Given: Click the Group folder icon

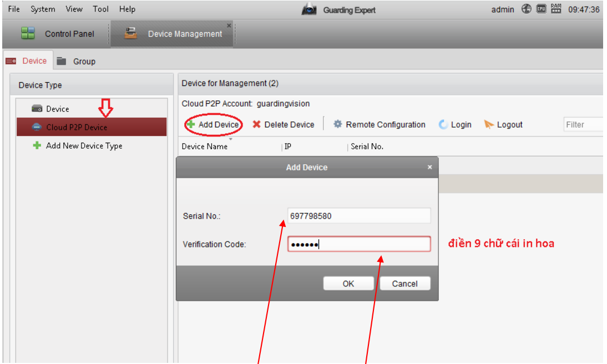Looking at the screenshot, I should click(61, 61).
